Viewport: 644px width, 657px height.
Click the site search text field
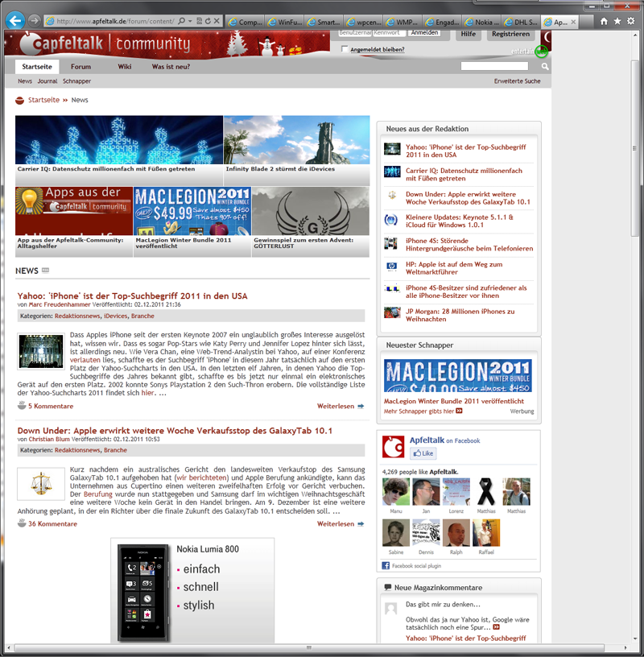tap(494, 66)
